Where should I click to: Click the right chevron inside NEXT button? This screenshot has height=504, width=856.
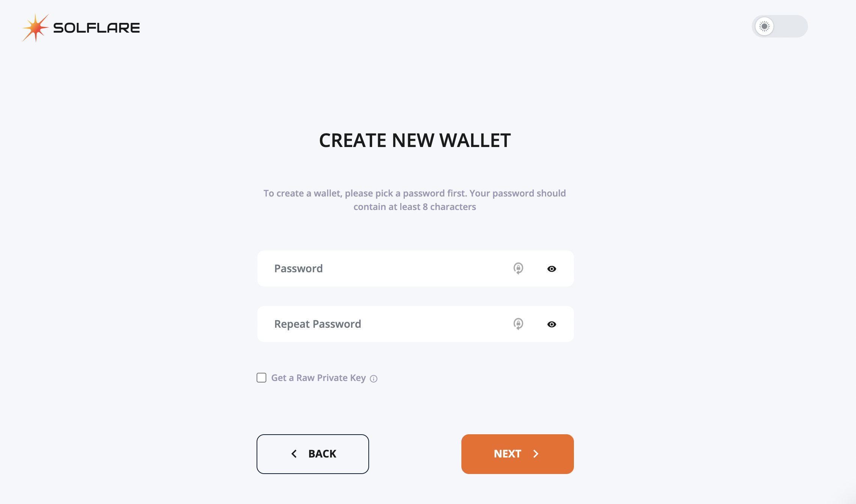pyautogui.click(x=536, y=454)
